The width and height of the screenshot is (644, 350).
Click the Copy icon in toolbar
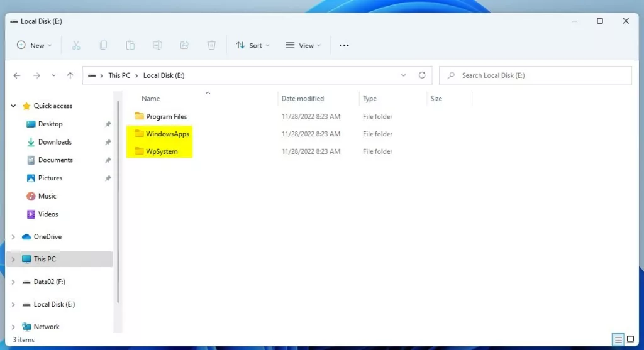(x=103, y=45)
